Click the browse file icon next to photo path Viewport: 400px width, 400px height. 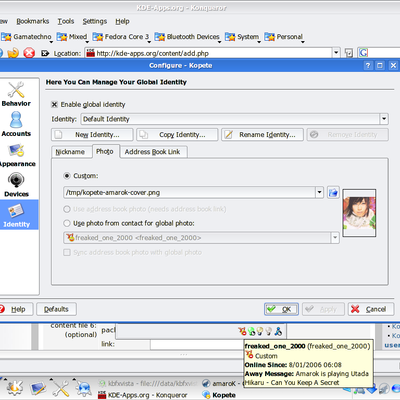pos(333,192)
